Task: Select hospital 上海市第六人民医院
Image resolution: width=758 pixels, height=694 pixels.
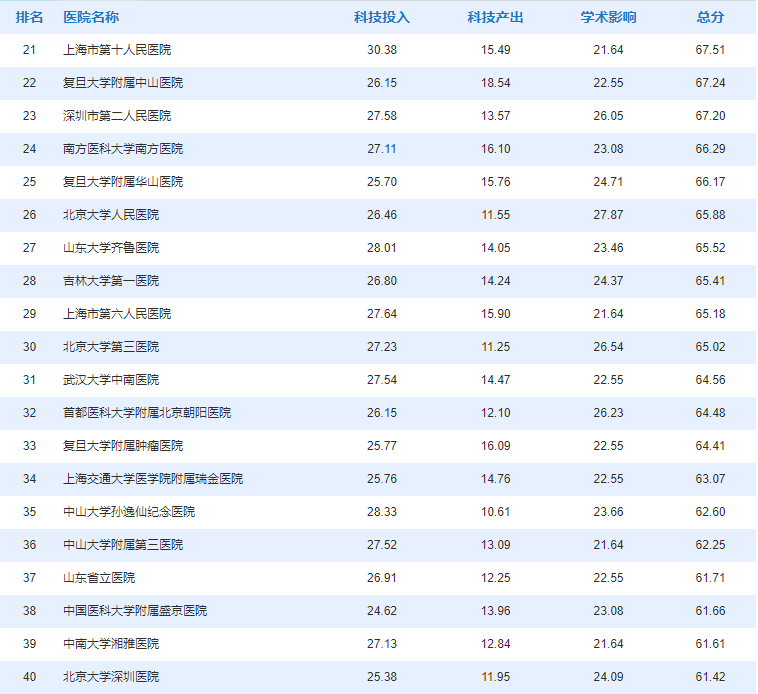Action: tap(117, 314)
